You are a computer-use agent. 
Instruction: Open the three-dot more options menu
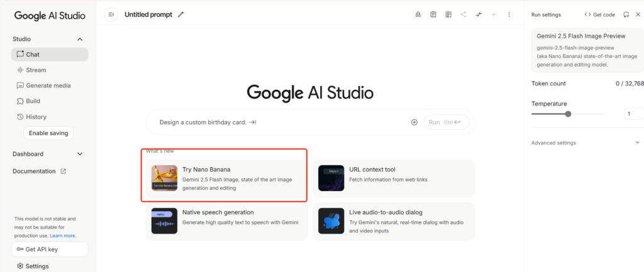509,14
